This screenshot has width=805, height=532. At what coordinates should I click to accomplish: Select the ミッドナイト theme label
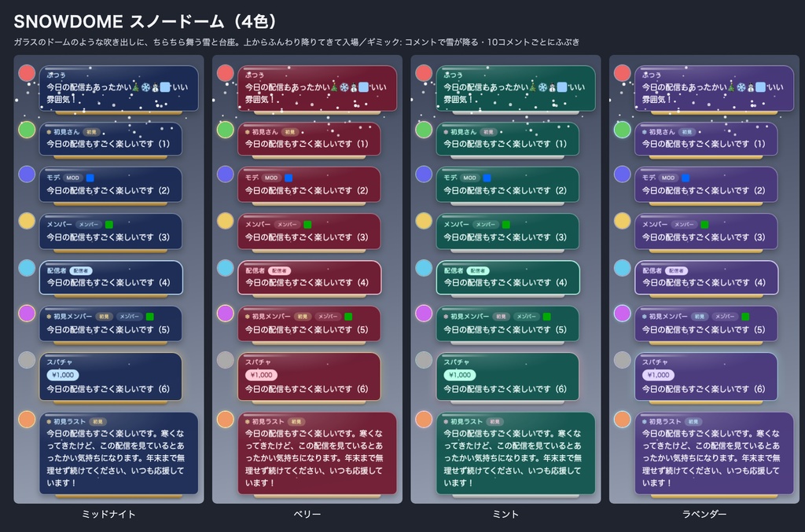pyautogui.click(x=108, y=514)
